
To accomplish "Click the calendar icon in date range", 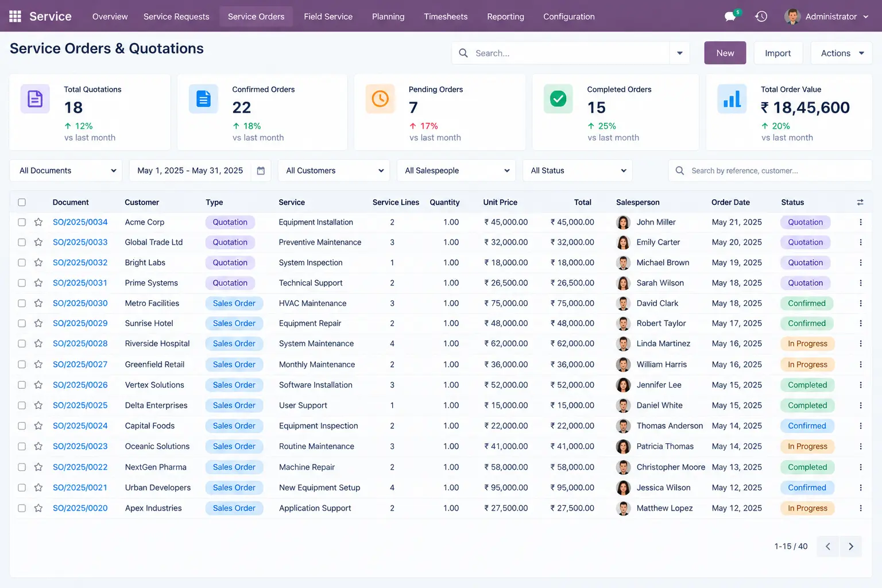I will [261, 171].
